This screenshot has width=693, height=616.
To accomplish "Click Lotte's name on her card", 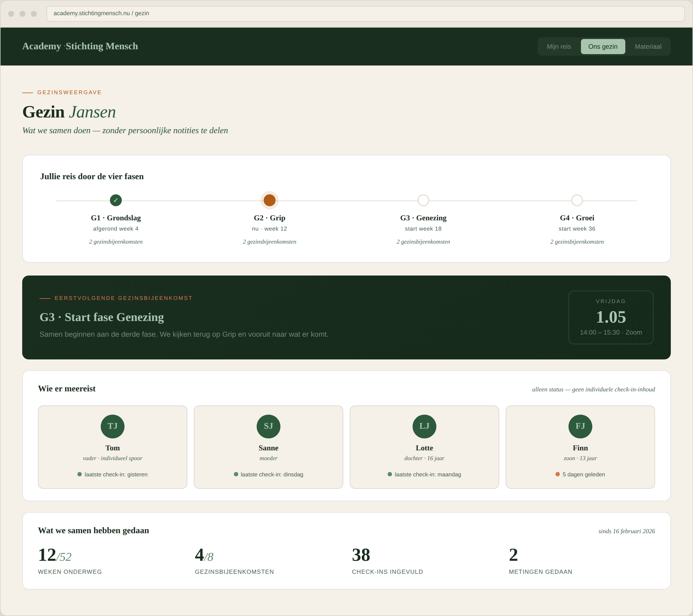I will 424,448.
